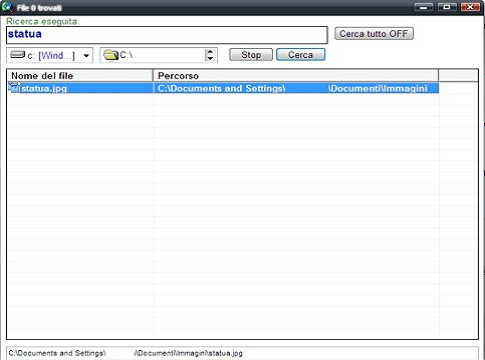Screen dimensions: 485x360
Task: Expand the c: [Wind...] drive dropdown
Action: (86, 55)
